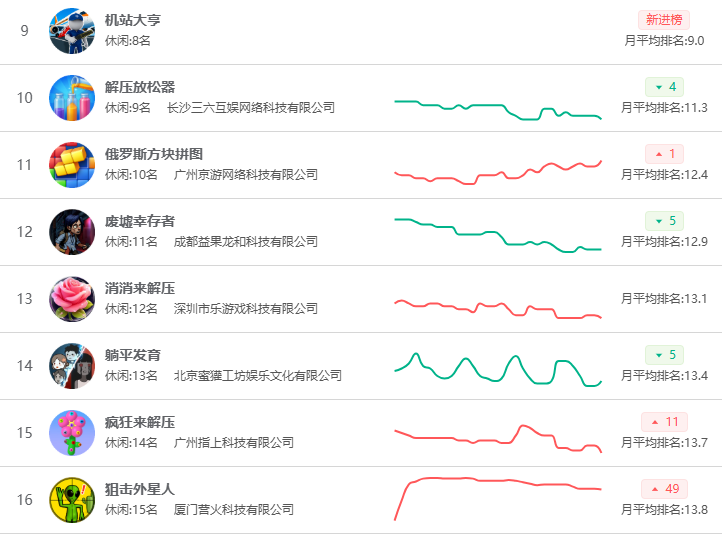Click 月平均排名:13.1 text

tap(664, 299)
